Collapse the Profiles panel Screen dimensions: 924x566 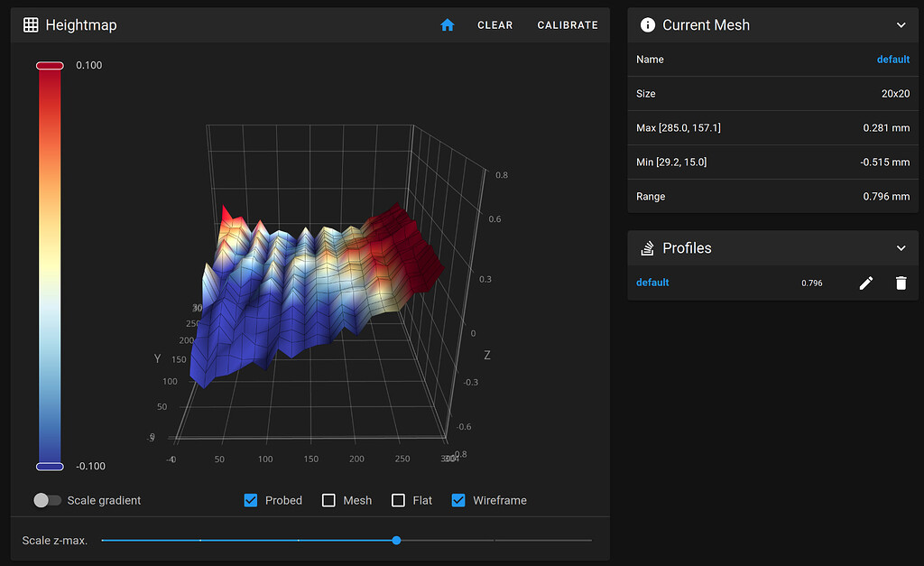(901, 247)
